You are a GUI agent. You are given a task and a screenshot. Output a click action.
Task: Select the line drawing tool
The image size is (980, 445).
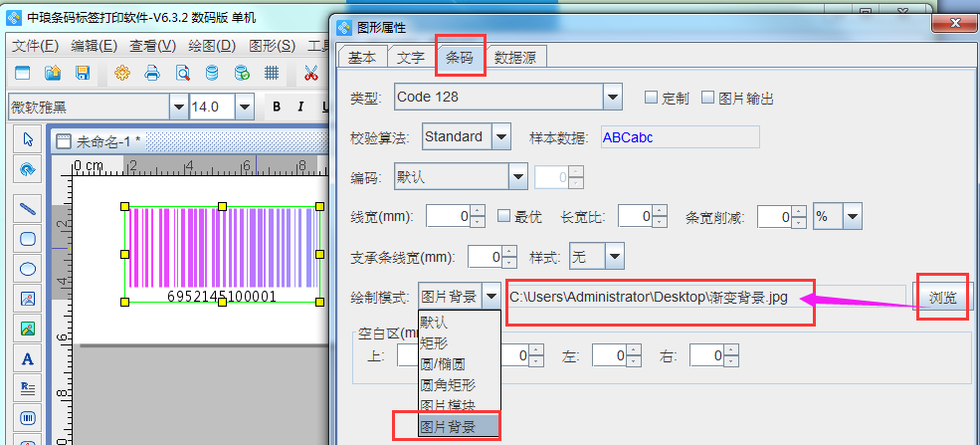coord(28,208)
